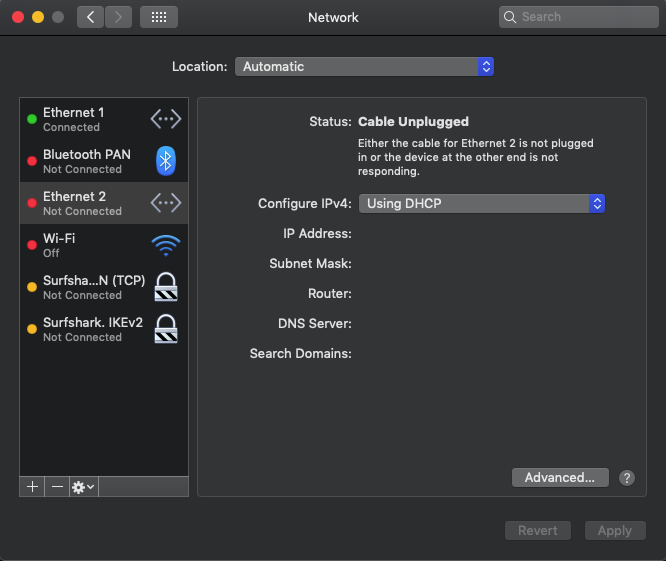The width and height of the screenshot is (666, 561).
Task: Open the Advanced settings
Action: [560, 478]
